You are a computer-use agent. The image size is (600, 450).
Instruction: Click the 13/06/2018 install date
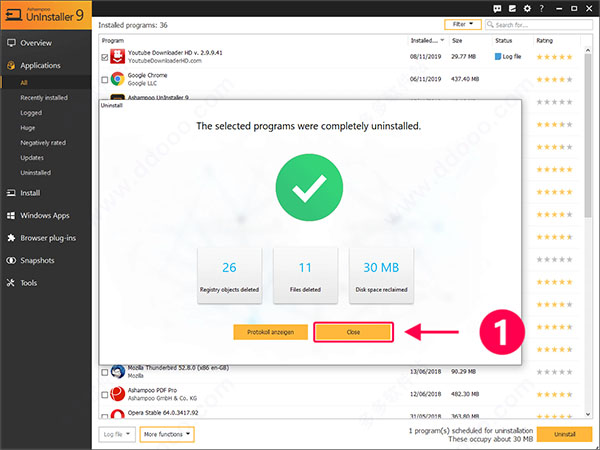coord(426,371)
